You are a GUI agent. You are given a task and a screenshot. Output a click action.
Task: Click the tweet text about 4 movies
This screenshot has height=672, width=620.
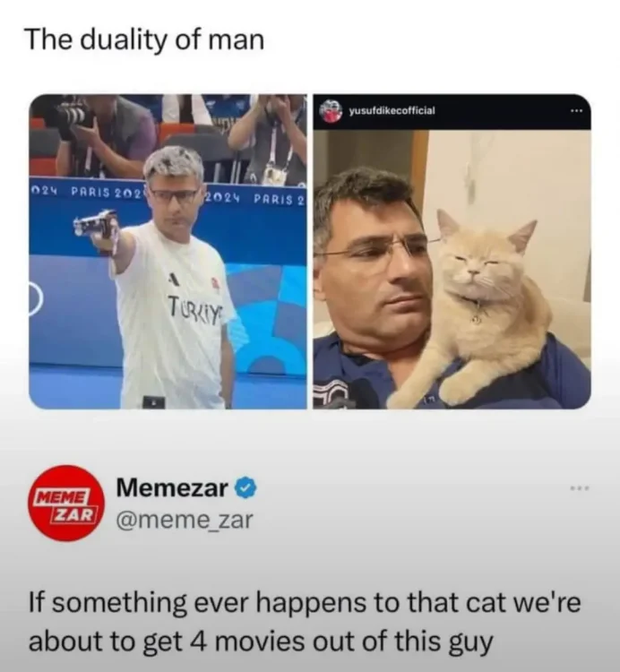(x=305, y=622)
